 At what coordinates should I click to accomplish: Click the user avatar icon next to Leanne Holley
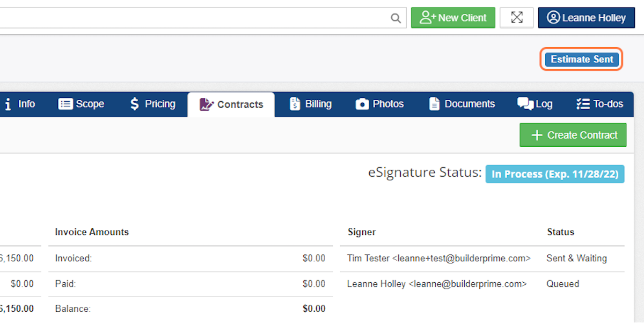click(554, 18)
